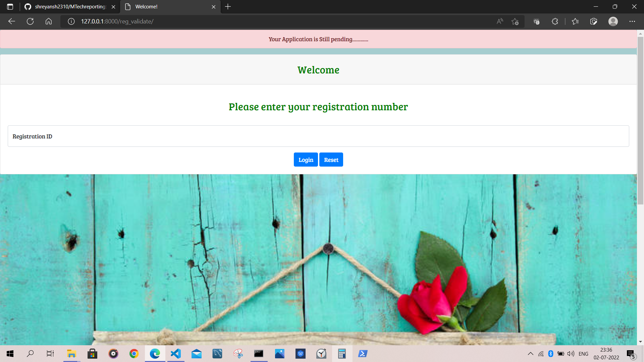
Task: Open File Explorer from the taskbar
Action: pyautogui.click(x=71, y=354)
